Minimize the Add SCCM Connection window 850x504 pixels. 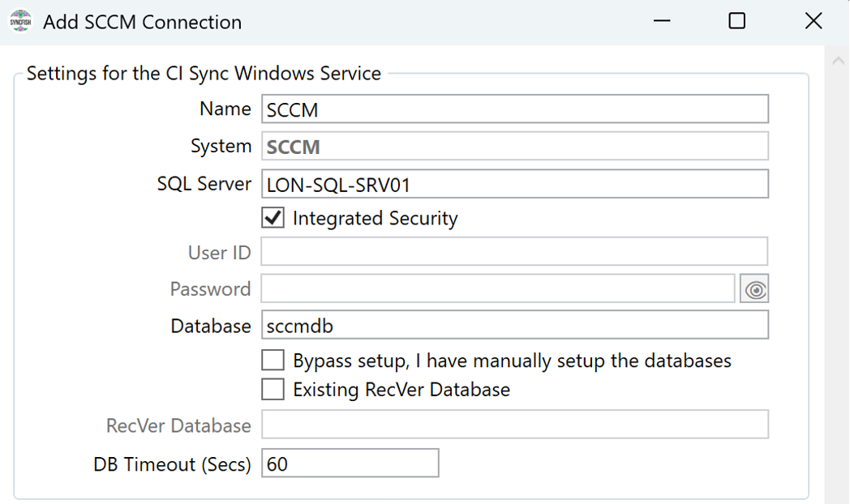tap(662, 21)
